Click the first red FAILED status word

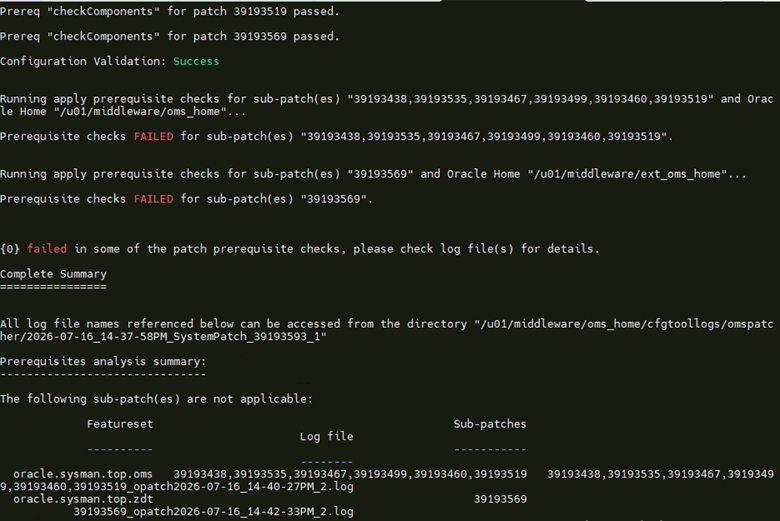[x=154, y=136]
